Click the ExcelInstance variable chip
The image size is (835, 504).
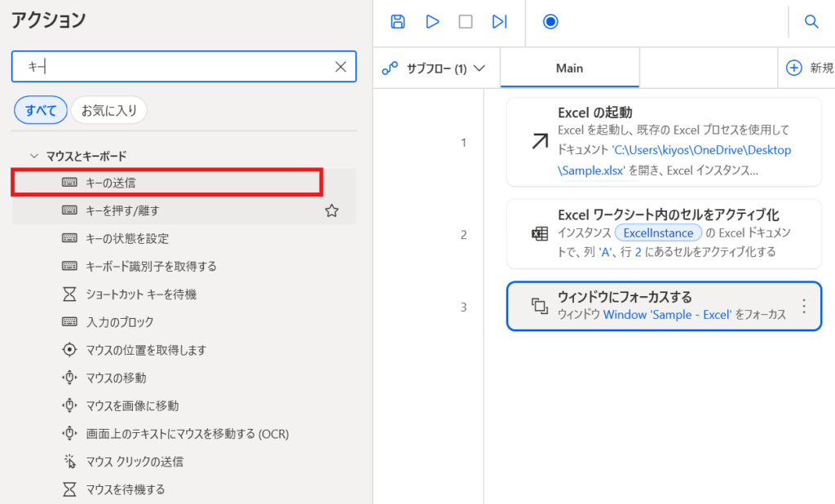point(658,232)
